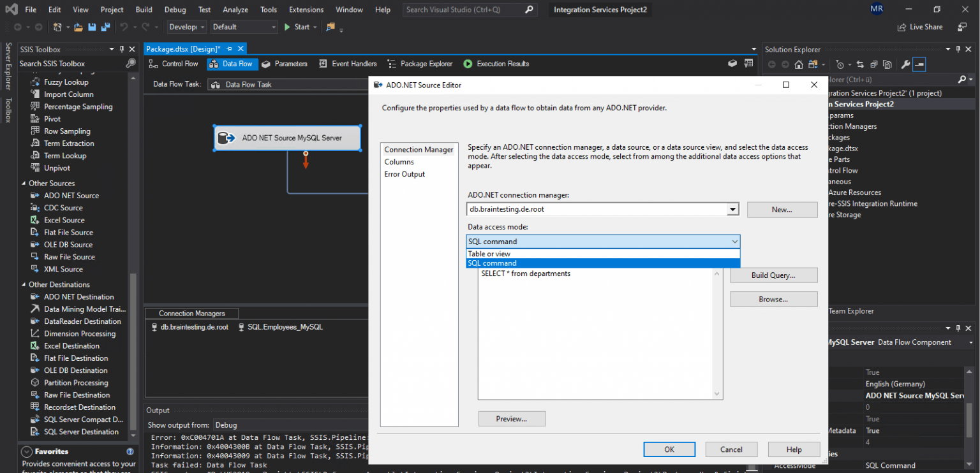Select Error Output in the editor page list
The width and height of the screenshot is (980, 473).
(x=405, y=174)
